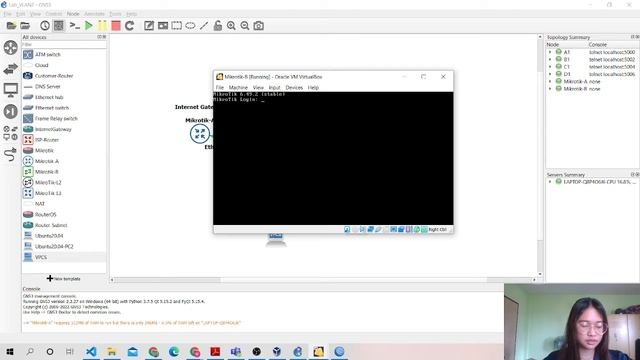This screenshot has height=360, width=640.
Task: Expand Mikrotik-A node in Topology Summary
Action: tap(550, 81)
